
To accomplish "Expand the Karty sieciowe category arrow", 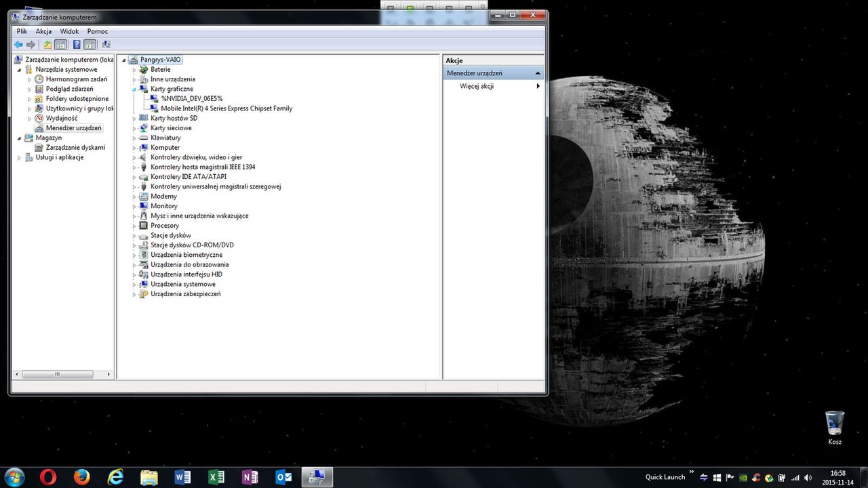I will (134, 128).
